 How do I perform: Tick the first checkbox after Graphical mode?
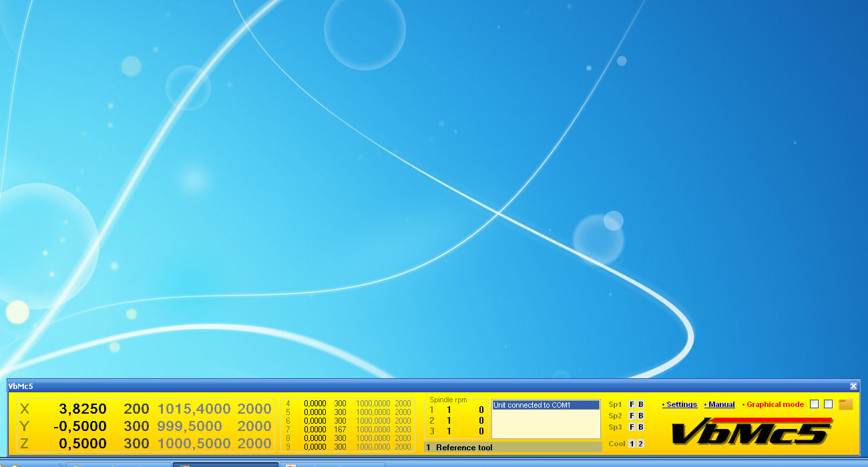814,404
